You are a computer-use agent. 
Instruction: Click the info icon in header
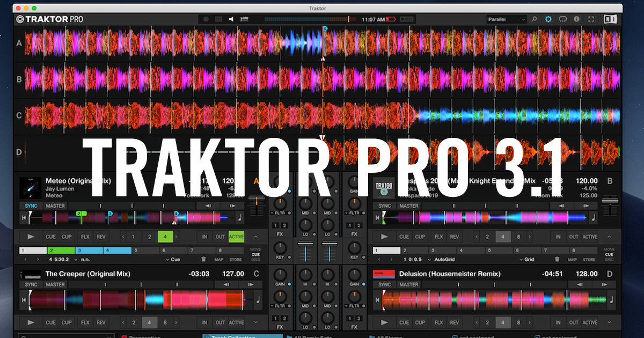(576, 19)
